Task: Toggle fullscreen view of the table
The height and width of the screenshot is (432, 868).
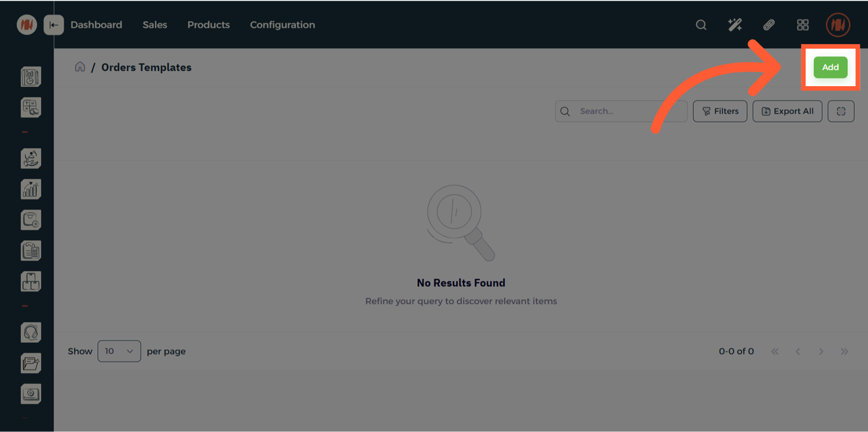Action: coord(841,111)
